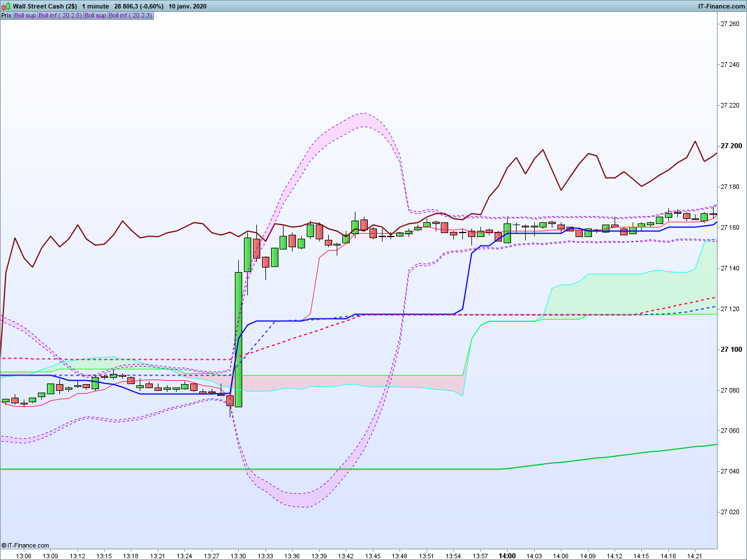Click the 14:21 time axis label

695,556
